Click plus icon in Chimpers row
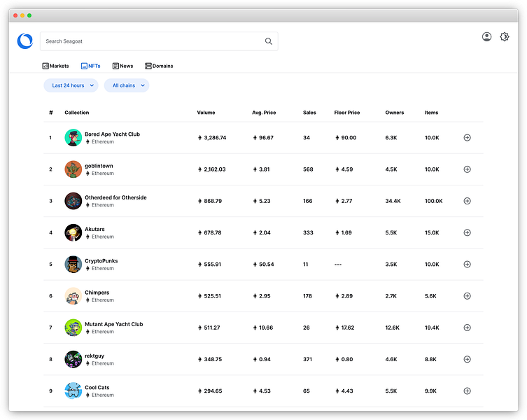This screenshot has width=527, height=420. (468, 296)
